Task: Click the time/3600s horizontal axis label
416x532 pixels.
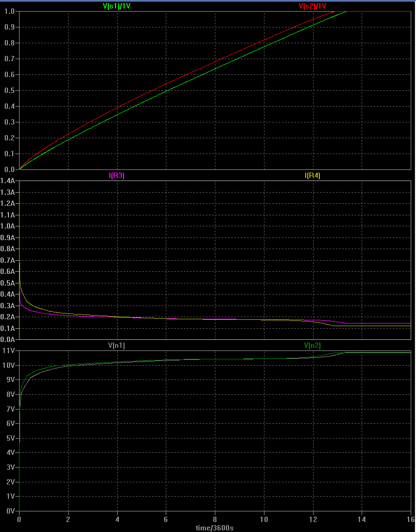Action: (x=214, y=528)
